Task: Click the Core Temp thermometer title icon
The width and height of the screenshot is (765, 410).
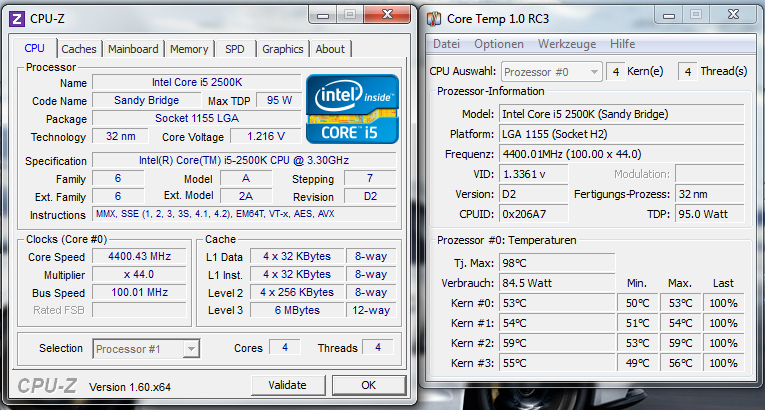Action: 434,19
